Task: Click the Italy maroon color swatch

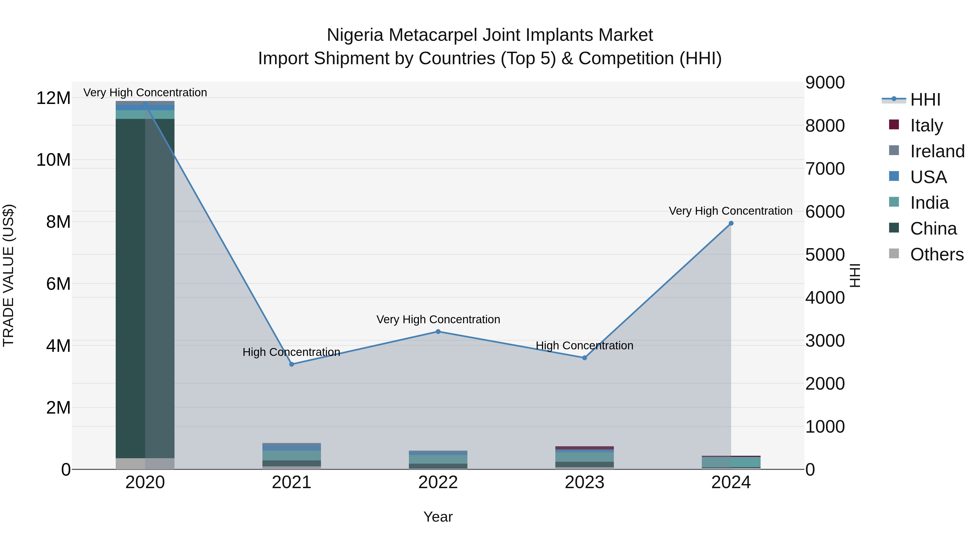Action: [894, 125]
